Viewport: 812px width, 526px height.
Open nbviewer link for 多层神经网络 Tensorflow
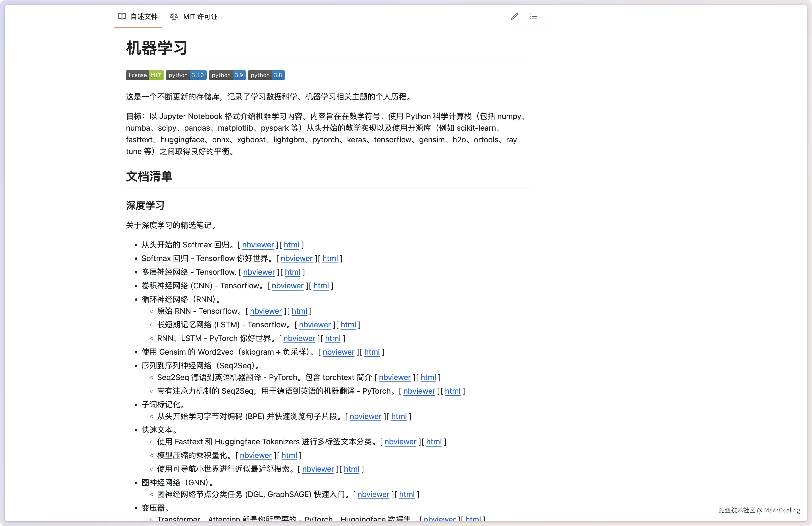(259, 272)
